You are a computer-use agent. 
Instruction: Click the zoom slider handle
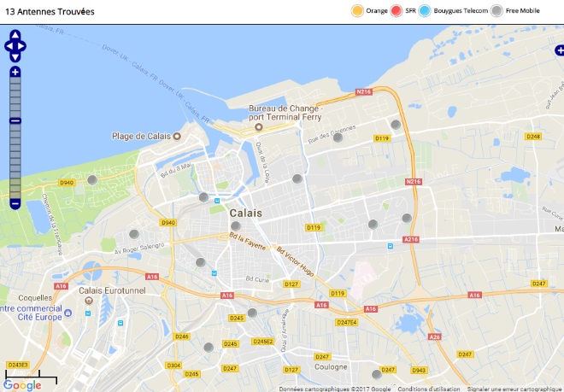15,120
